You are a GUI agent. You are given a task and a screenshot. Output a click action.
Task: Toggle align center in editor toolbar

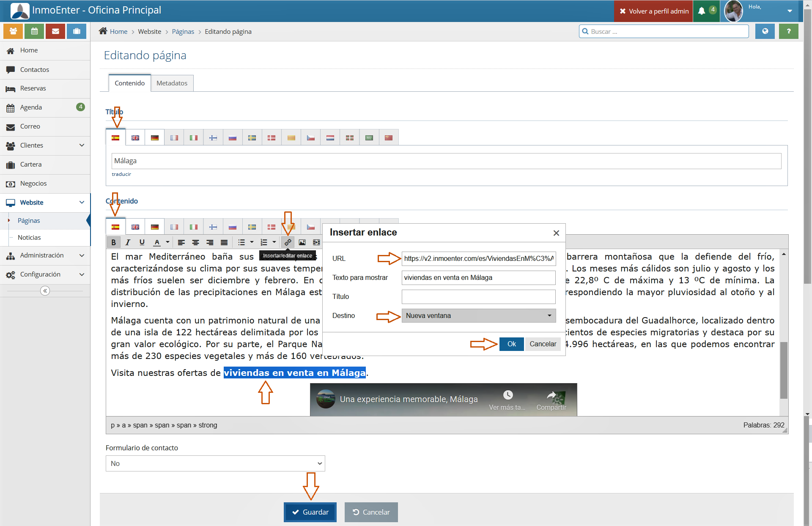(196, 242)
